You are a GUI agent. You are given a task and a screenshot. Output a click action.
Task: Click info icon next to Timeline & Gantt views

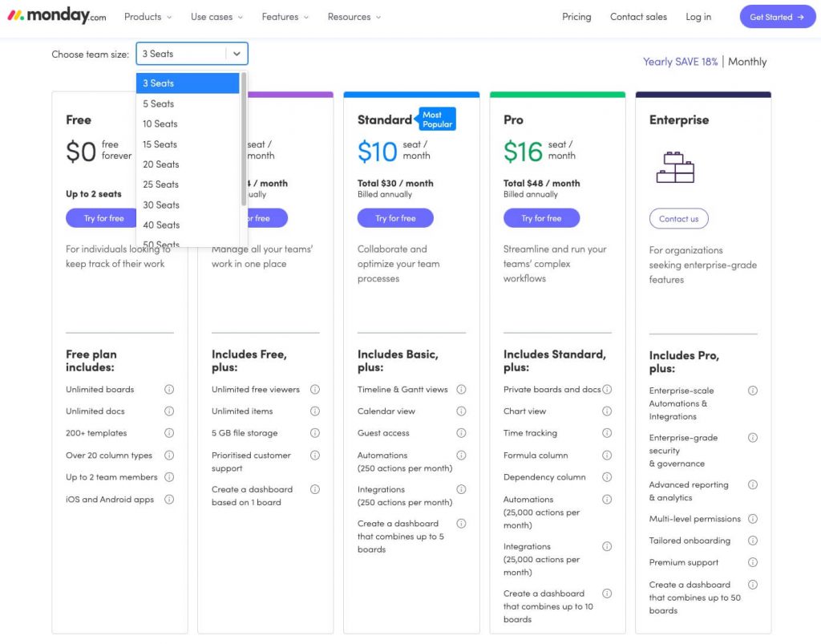coord(461,389)
